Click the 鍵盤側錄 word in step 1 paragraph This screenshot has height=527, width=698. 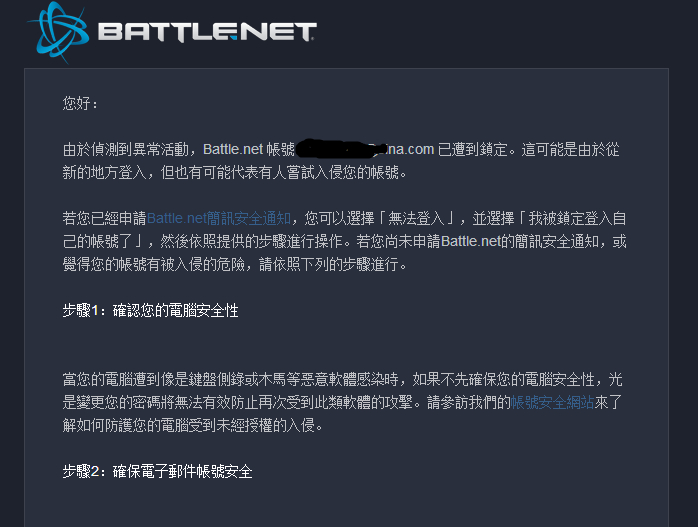pyautogui.click(x=255, y=380)
